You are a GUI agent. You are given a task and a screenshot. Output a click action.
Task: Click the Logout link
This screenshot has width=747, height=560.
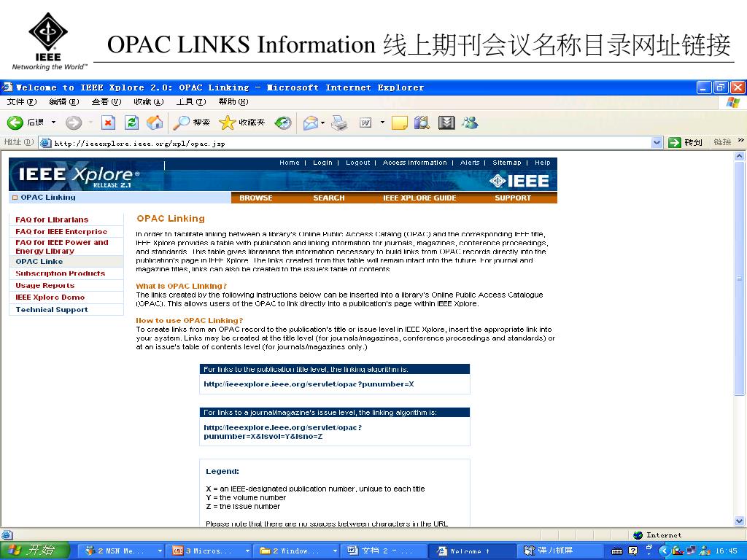357,163
